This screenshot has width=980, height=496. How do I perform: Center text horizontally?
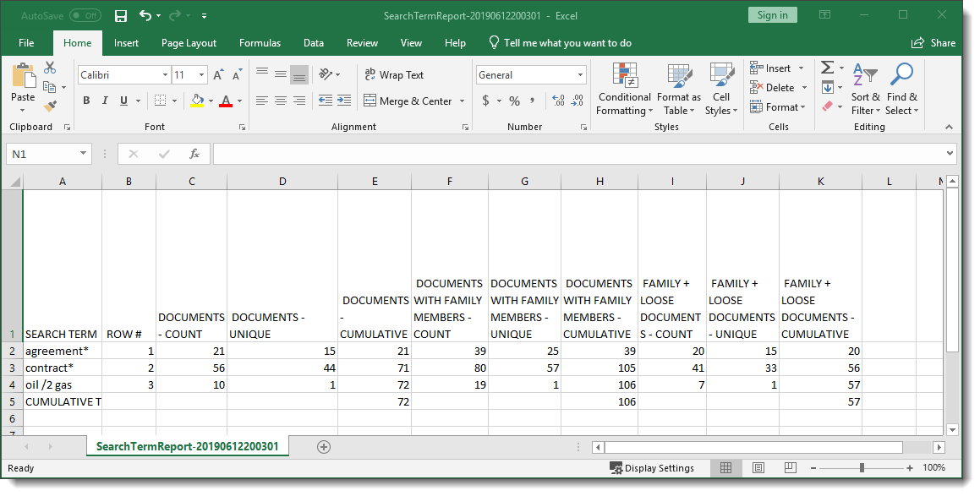(281, 101)
